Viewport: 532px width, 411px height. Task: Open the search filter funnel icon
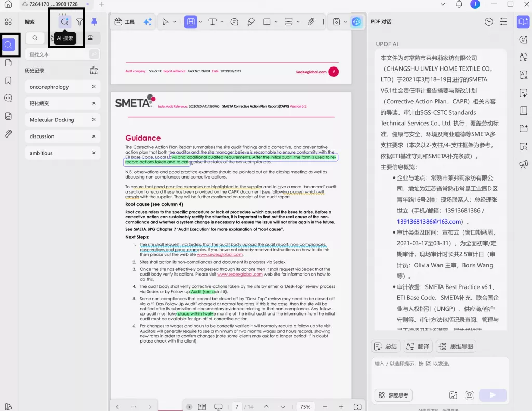(79, 22)
